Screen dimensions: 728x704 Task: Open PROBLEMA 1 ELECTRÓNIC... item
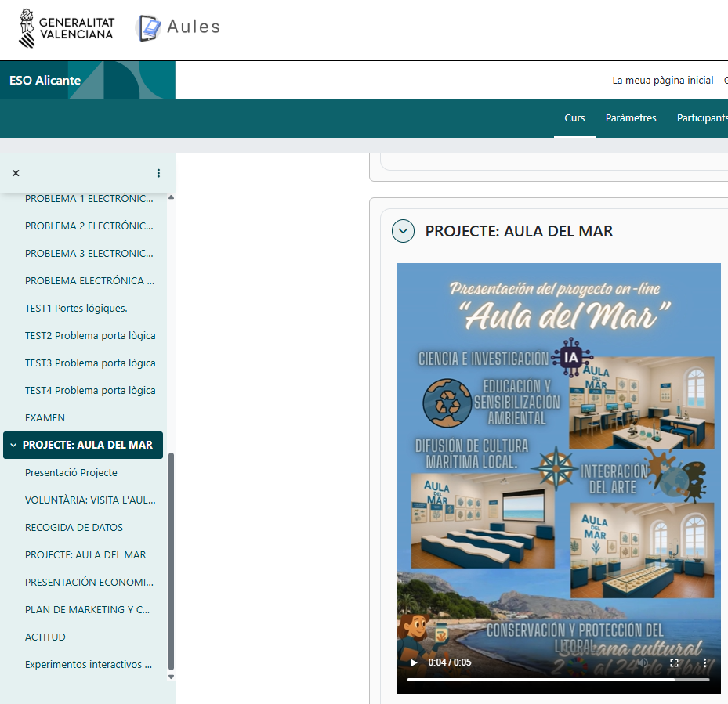pyautogui.click(x=89, y=199)
